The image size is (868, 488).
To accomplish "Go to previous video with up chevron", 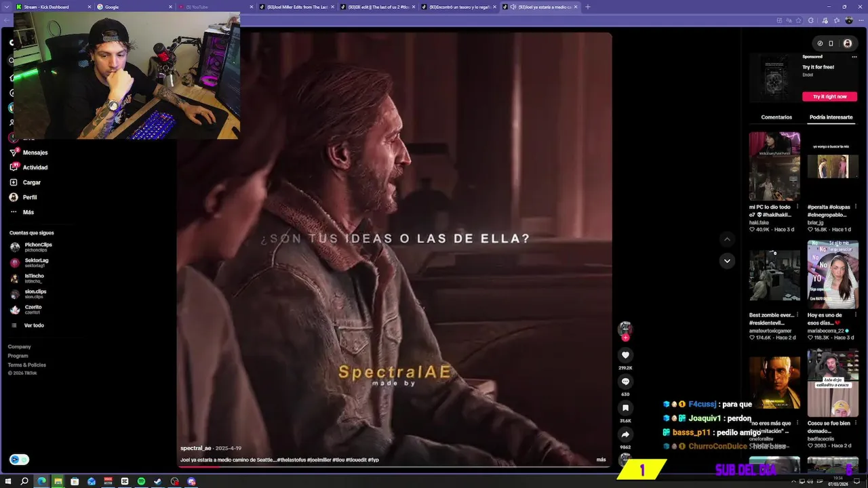I will [727, 239].
